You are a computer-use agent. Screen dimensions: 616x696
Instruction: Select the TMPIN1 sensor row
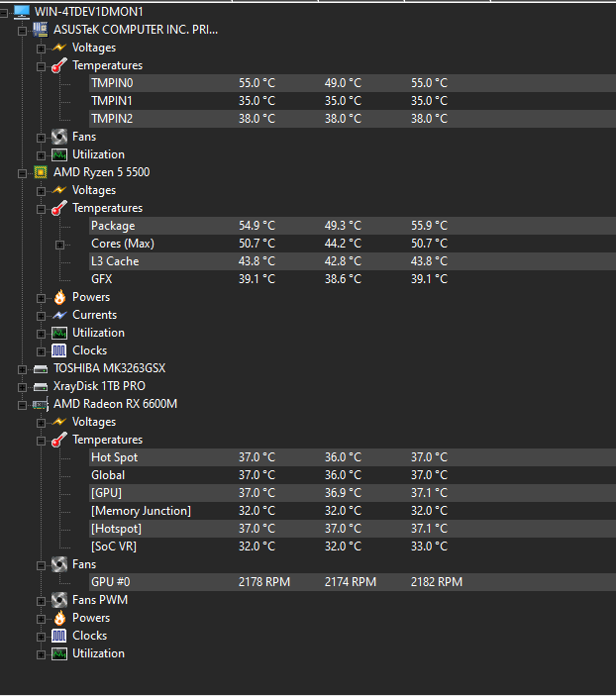(353, 101)
